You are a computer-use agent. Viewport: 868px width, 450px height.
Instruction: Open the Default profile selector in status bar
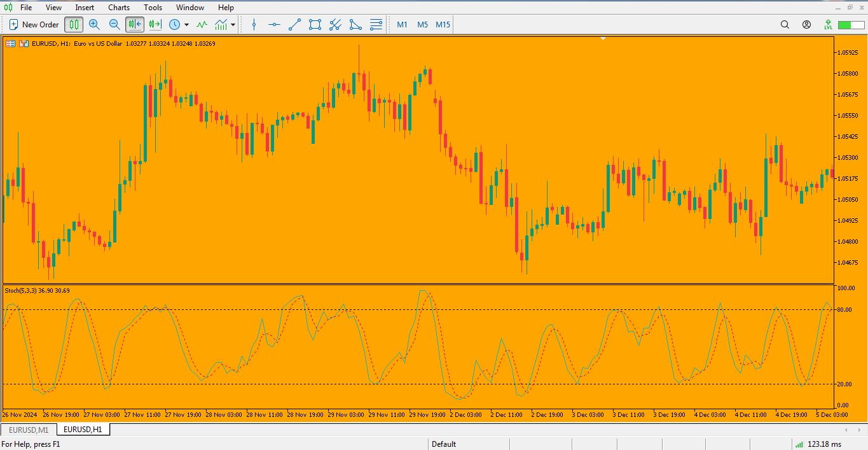point(444,444)
